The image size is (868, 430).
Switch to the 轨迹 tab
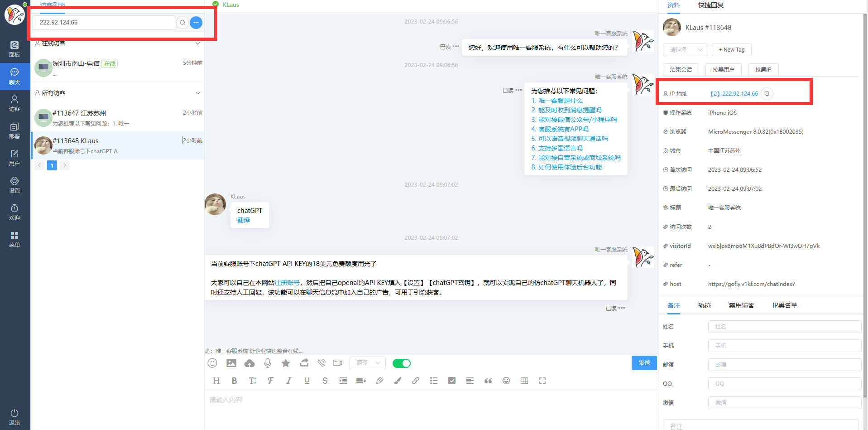click(705, 305)
